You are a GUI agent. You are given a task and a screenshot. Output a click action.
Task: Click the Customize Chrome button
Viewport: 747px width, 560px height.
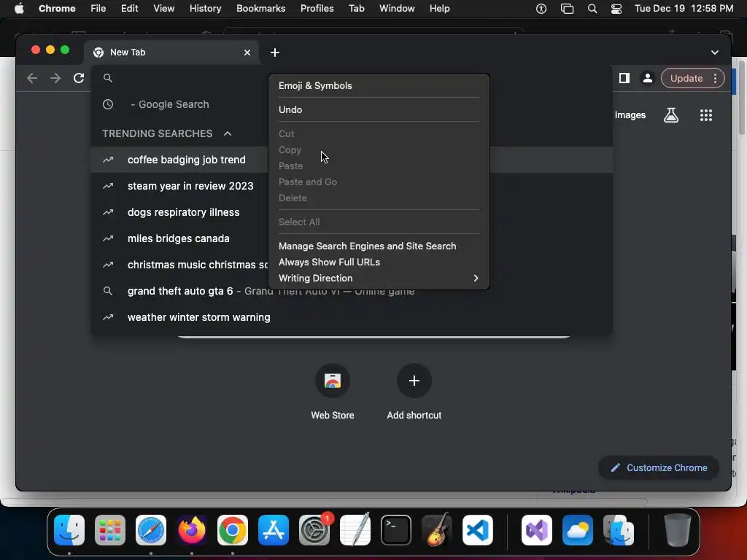coord(659,467)
